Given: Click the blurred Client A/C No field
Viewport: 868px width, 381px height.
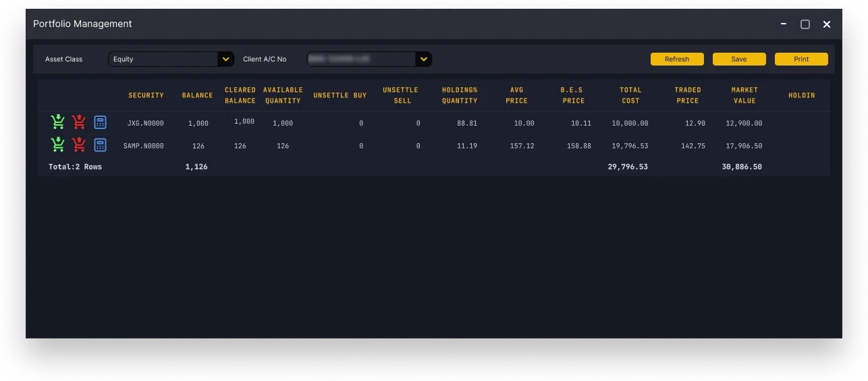Looking at the screenshot, I should coord(369,59).
